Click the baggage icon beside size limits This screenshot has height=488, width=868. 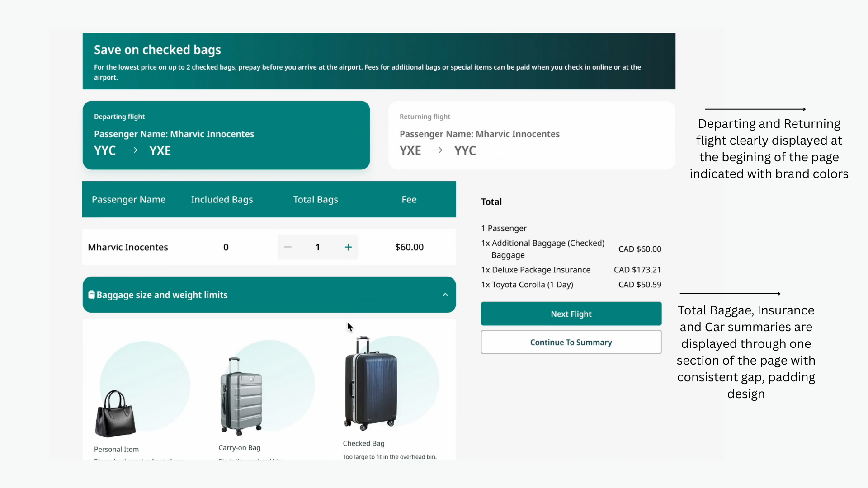click(91, 295)
